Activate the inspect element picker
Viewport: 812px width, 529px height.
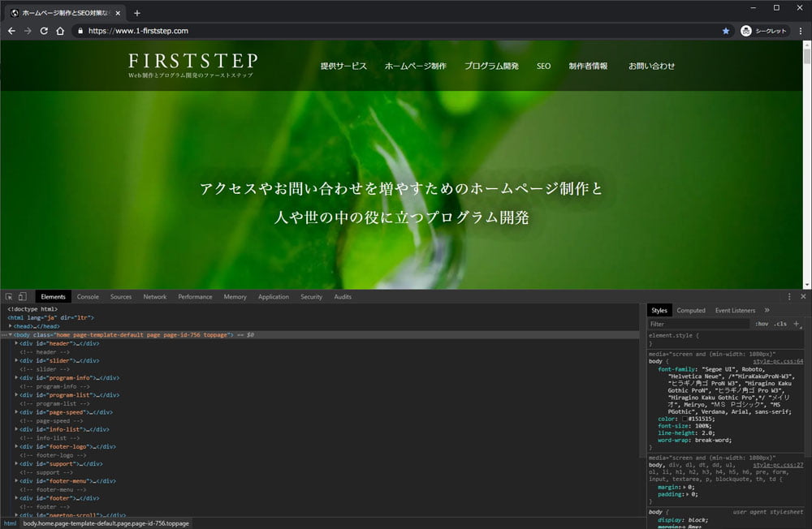[x=9, y=297]
